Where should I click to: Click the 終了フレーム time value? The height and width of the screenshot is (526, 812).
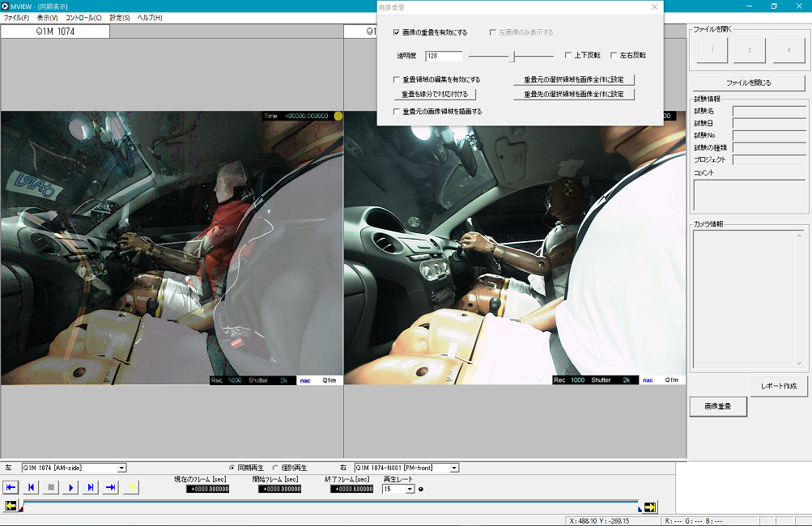tap(351, 490)
